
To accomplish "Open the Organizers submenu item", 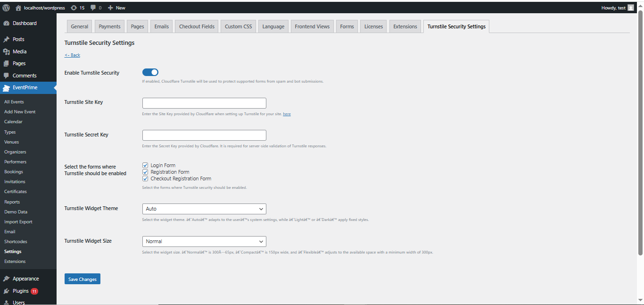I will point(15,152).
